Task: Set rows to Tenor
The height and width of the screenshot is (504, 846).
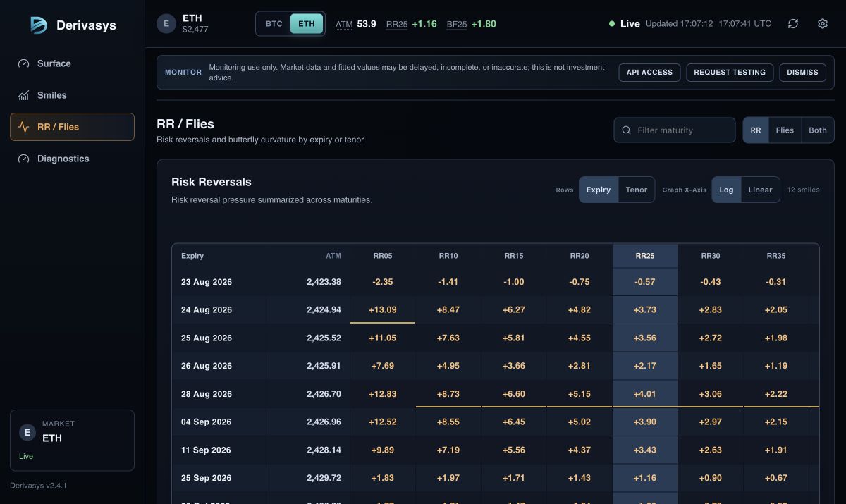Action: tap(637, 190)
